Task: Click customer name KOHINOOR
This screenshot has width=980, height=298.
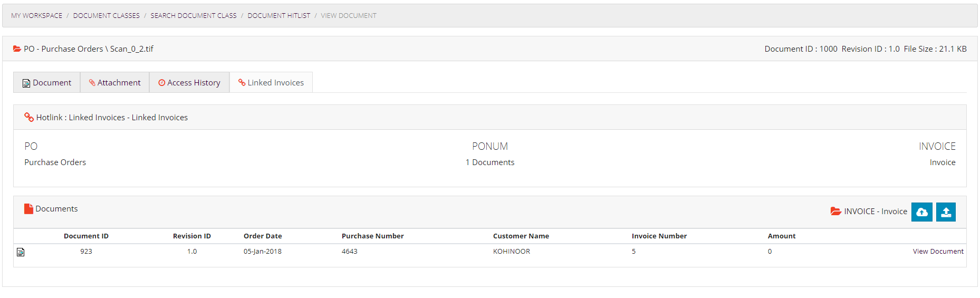Action: pos(512,252)
